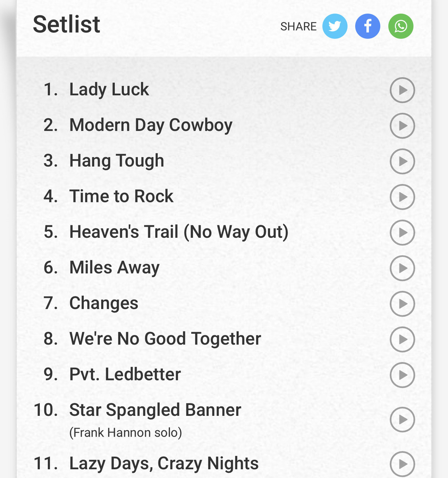Play 'Changes'
The height and width of the screenshot is (478, 448).
tap(402, 304)
